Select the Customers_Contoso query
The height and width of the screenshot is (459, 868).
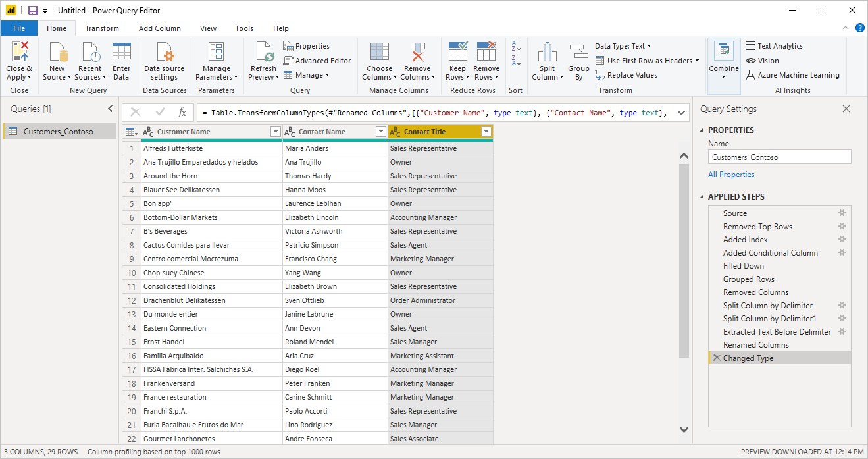(x=60, y=131)
